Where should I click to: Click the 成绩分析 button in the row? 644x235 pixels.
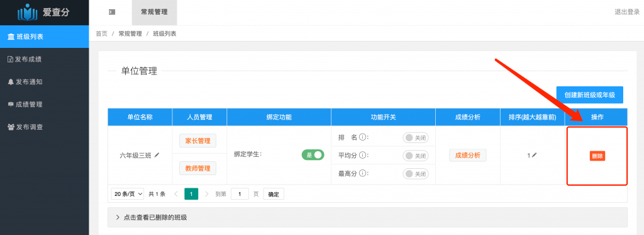[468, 155]
